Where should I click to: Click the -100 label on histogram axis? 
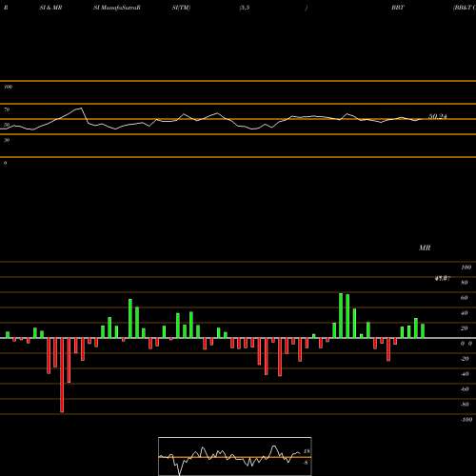tap(466, 420)
